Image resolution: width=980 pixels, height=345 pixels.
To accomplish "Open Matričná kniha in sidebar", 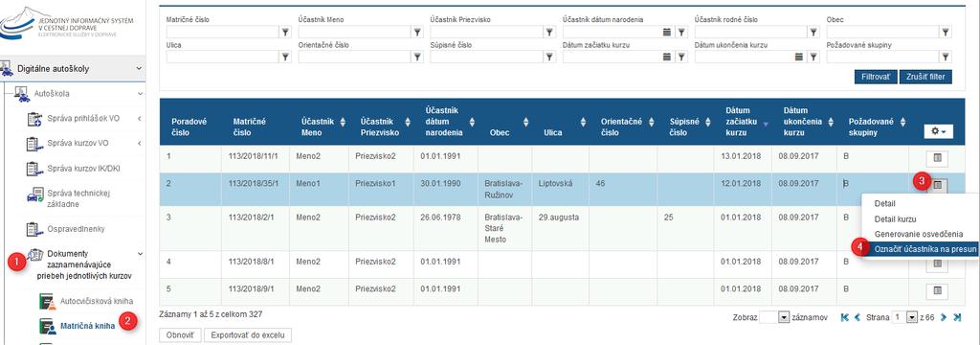I will tap(87, 326).
